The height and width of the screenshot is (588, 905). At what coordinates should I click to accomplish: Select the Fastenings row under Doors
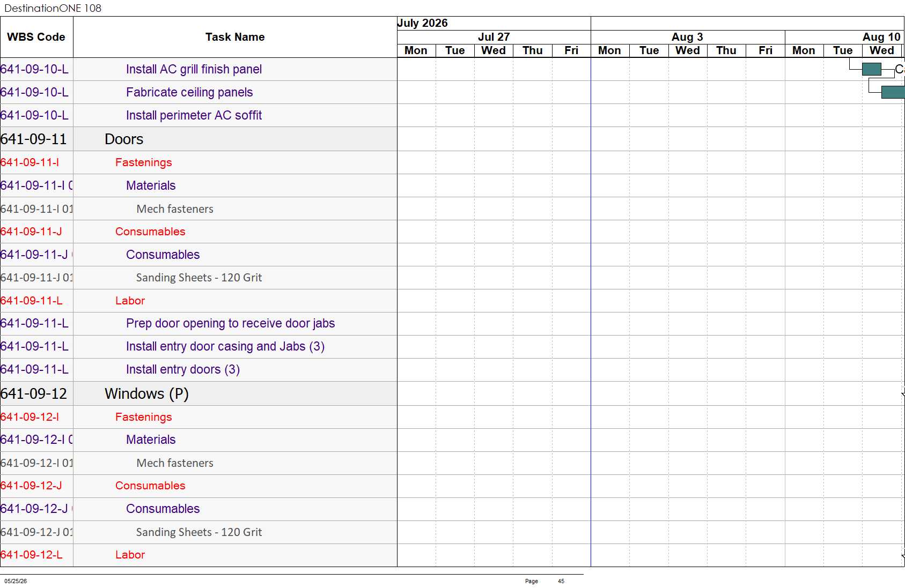point(143,162)
